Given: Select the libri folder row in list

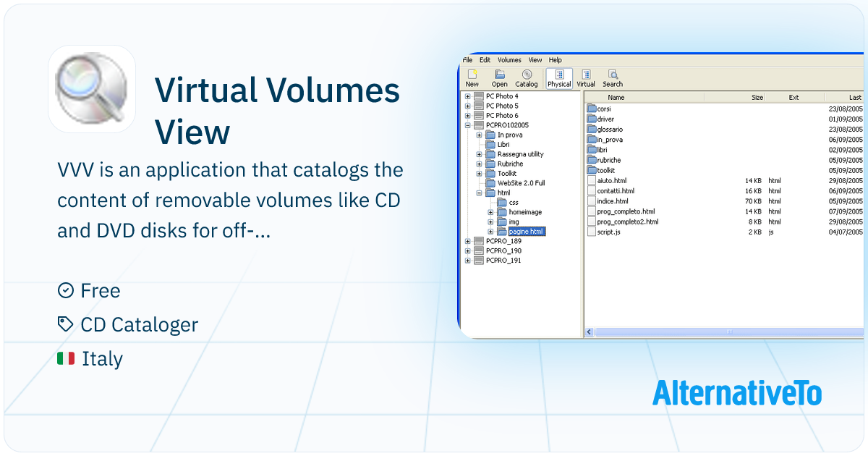Looking at the screenshot, I should pyautogui.click(x=725, y=150).
